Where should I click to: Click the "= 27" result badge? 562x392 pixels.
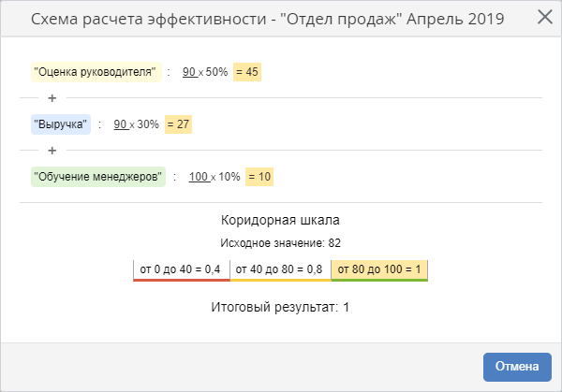pyautogui.click(x=178, y=123)
